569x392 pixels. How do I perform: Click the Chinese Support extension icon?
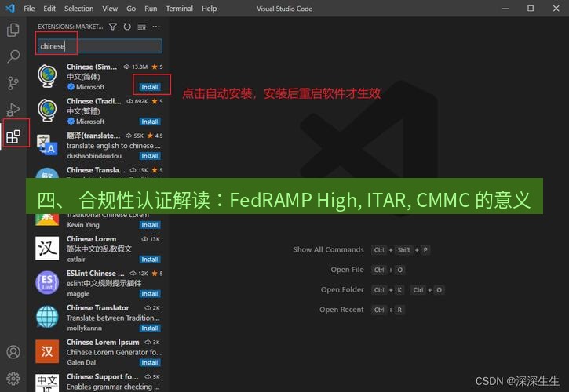[x=47, y=383]
